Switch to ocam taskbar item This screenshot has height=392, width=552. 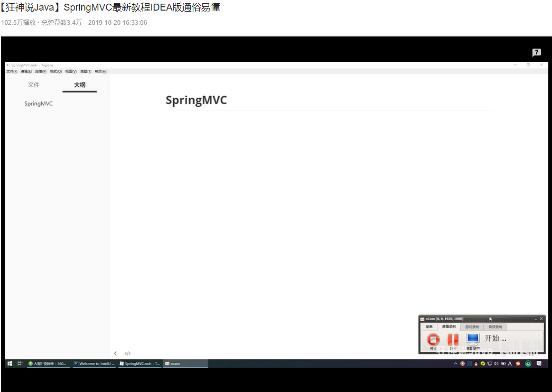185,363
